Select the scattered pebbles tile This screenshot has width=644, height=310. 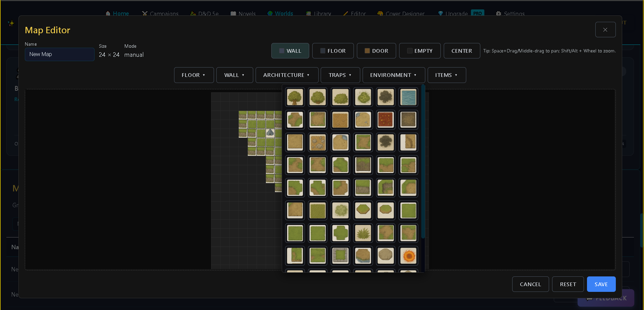click(317, 142)
